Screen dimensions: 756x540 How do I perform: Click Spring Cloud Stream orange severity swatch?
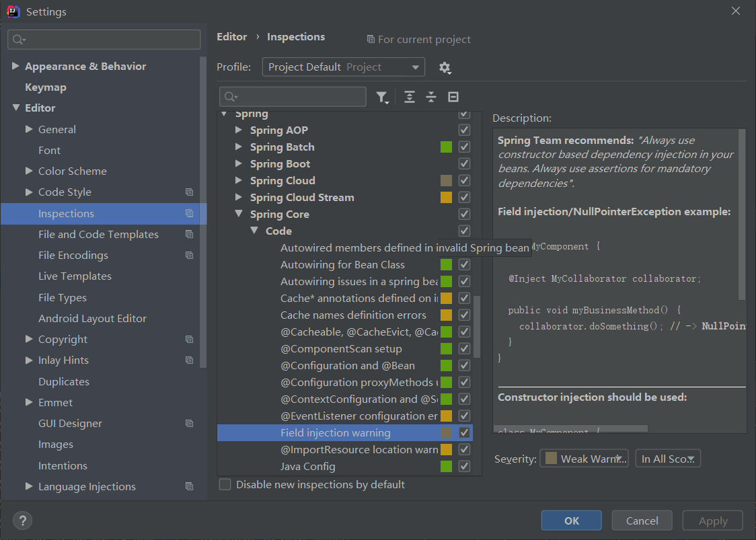click(447, 197)
